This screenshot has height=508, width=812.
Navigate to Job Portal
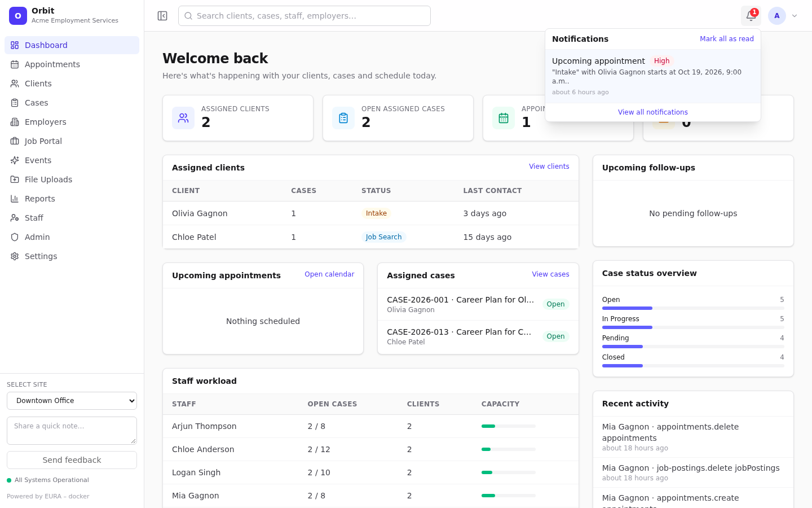coord(72,141)
